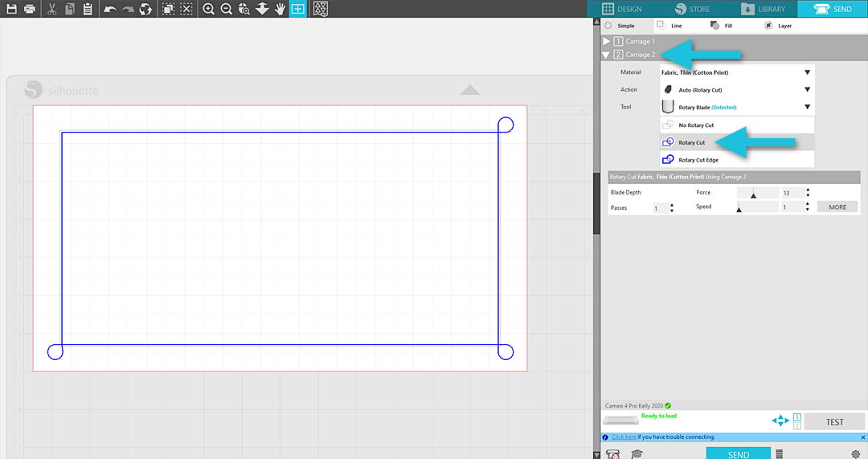Click the MORE button

tap(837, 207)
